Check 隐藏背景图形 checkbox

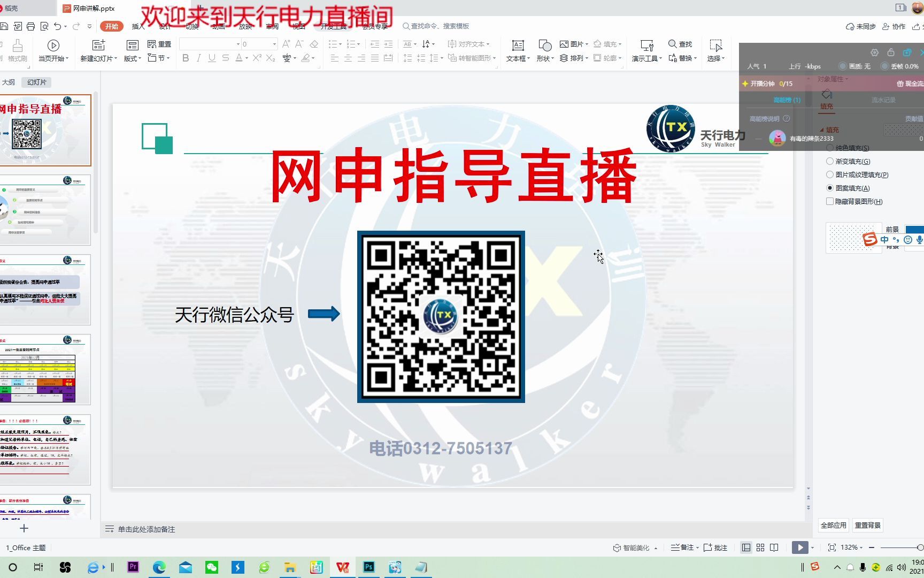[830, 201]
